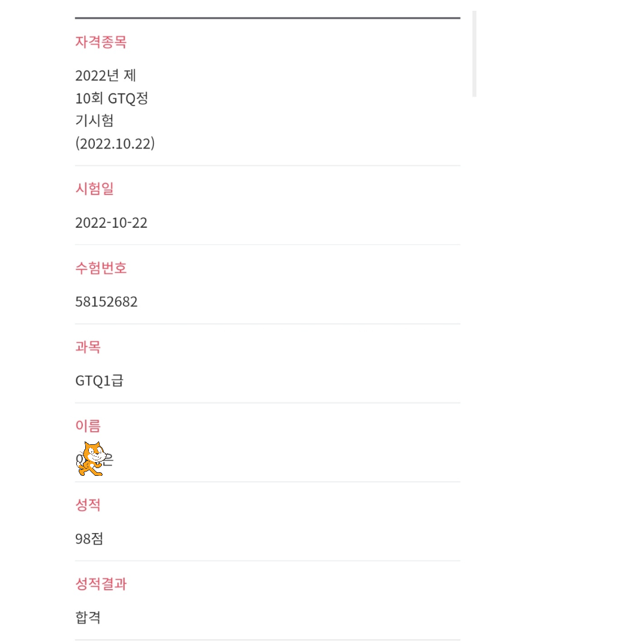
Task: Select the exam number 58152682
Action: point(106,302)
